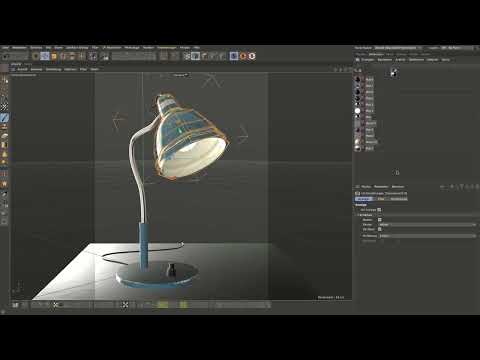Click the lamp's round base in viewport
Image resolution: width=480 pixels, height=360 pixels.
click(157, 274)
